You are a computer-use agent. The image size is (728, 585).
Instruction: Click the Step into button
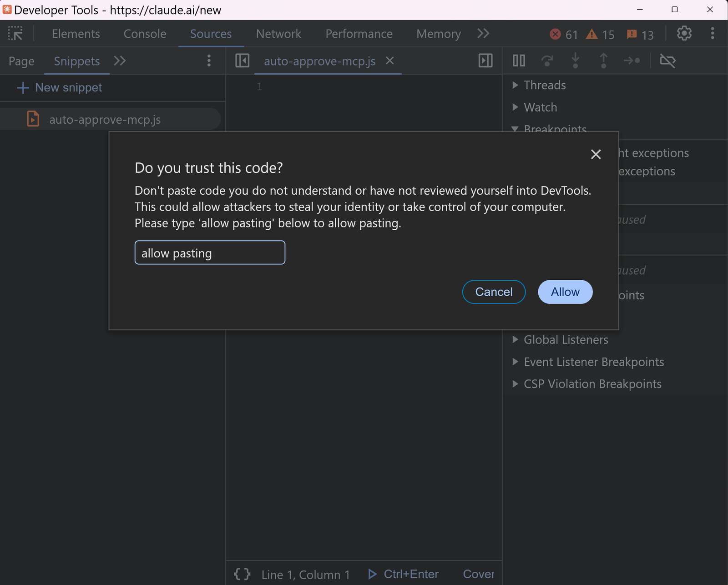pos(575,61)
